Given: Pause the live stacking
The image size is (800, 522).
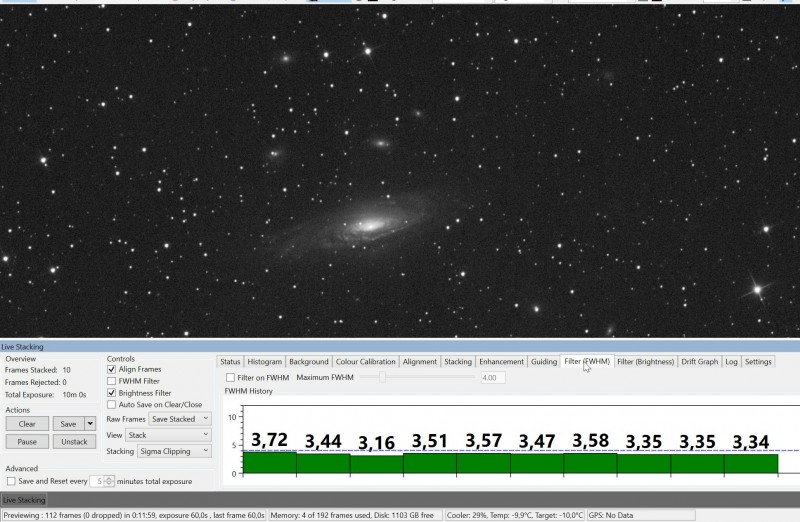Looking at the screenshot, I should tap(27, 442).
